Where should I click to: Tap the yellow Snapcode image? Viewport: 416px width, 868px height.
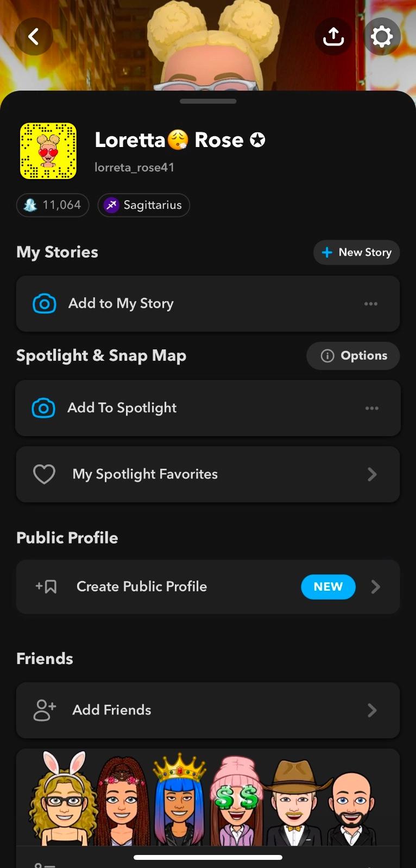pos(48,151)
